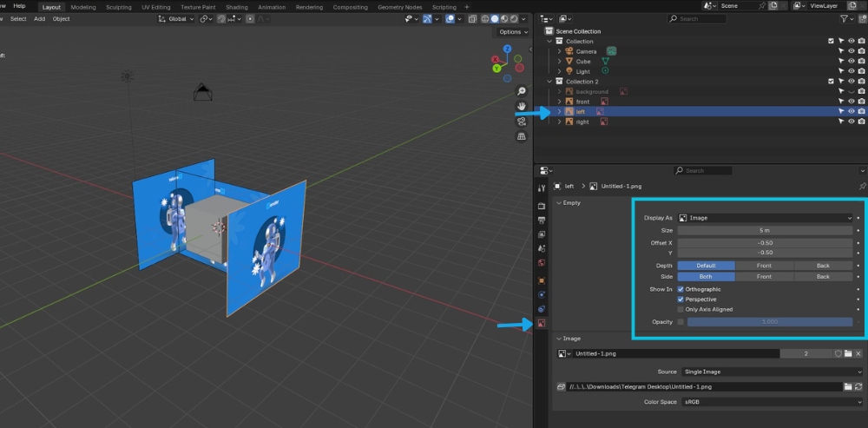Screen dimensions: 868x428
Task: Click the reload image icon beside file path
Action: coord(858,386)
